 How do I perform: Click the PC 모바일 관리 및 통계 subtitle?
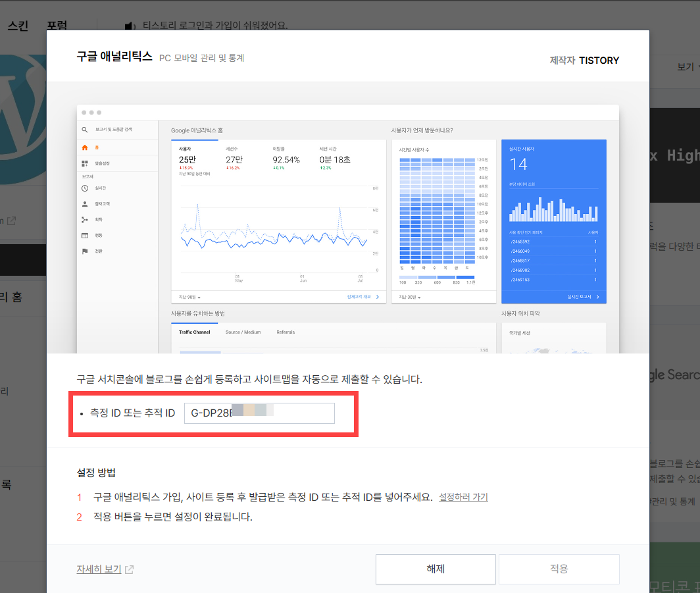tap(201, 58)
